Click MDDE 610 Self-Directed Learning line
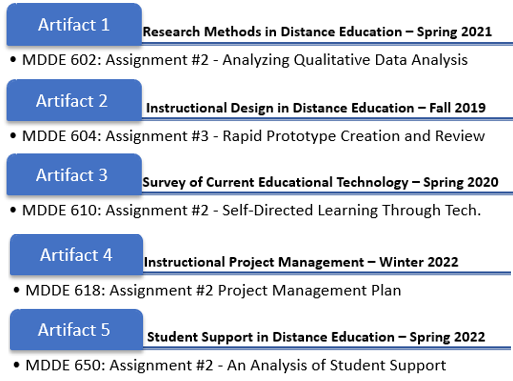Image resolution: width=513 pixels, height=381 pixels. tap(251, 210)
